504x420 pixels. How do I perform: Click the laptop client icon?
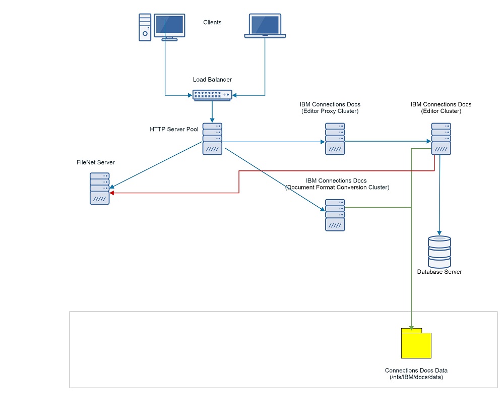click(x=265, y=24)
